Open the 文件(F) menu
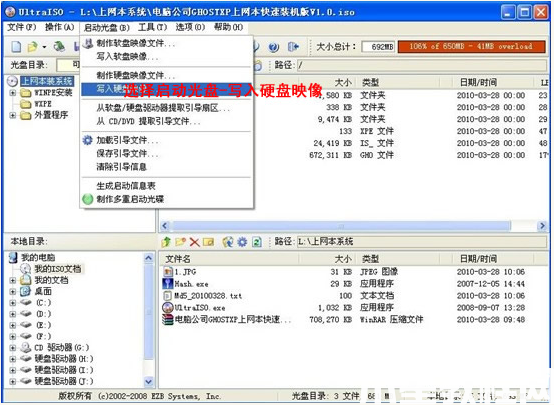This screenshot has height=405, width=554. tap(22, 27)
